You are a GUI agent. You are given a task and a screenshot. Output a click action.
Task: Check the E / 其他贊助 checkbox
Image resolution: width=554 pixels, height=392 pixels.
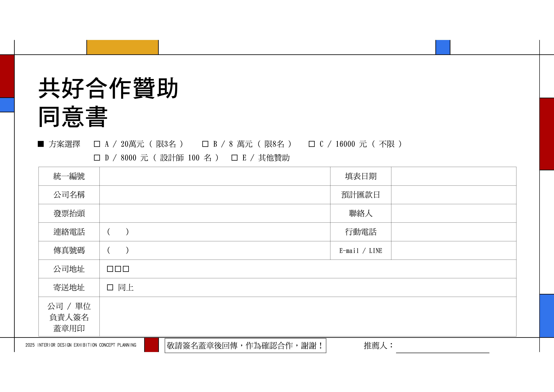pos(234,158)
